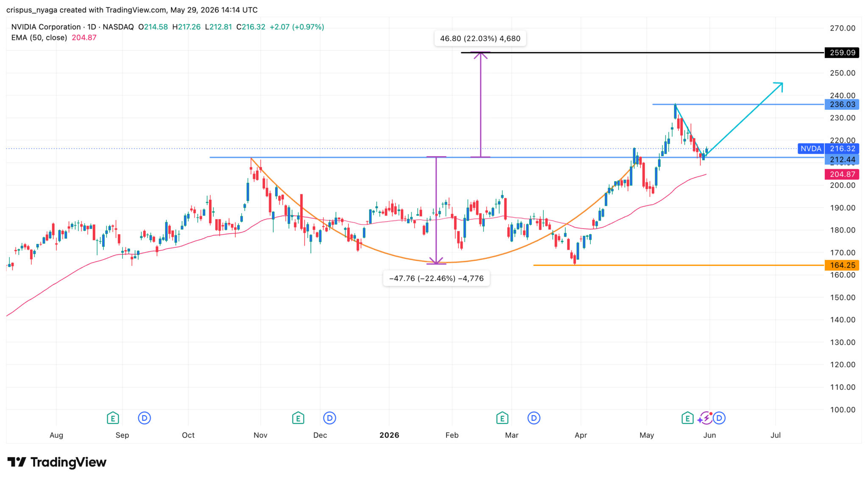Viewport: 868px width, 481px height.
Task: Click the Jul label on the time axis
Action: (x=776, y=435)
